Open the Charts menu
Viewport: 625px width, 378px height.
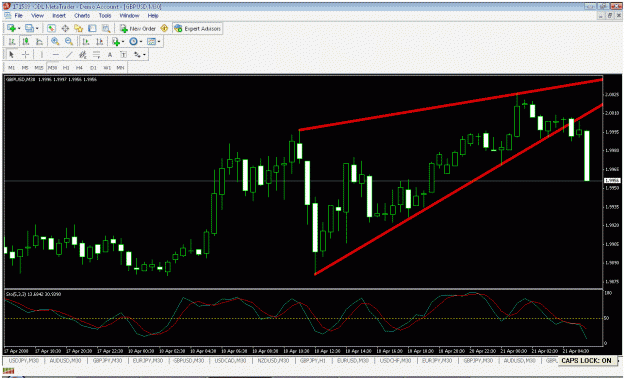(x=82, y=16)
